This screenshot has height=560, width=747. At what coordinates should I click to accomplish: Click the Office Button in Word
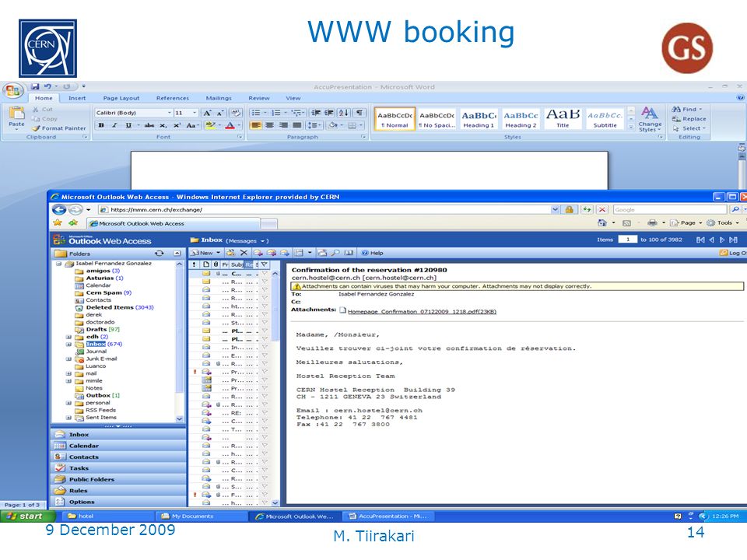pyautogui.click(x=13, y=90)
